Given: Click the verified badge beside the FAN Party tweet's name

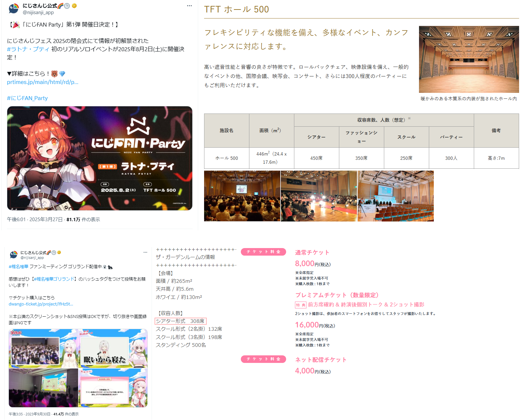Looking at the screenshot, I should pos(74,6).
